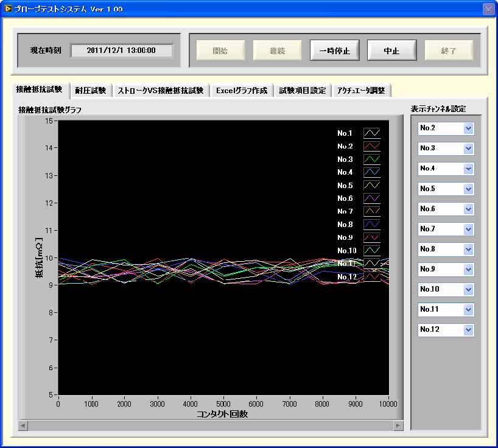
Task: Click the No.12 legend label text
Action: [347, 277]
